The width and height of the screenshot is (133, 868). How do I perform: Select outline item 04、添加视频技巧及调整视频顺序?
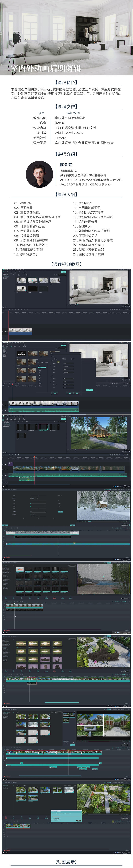tap(38, 217)
